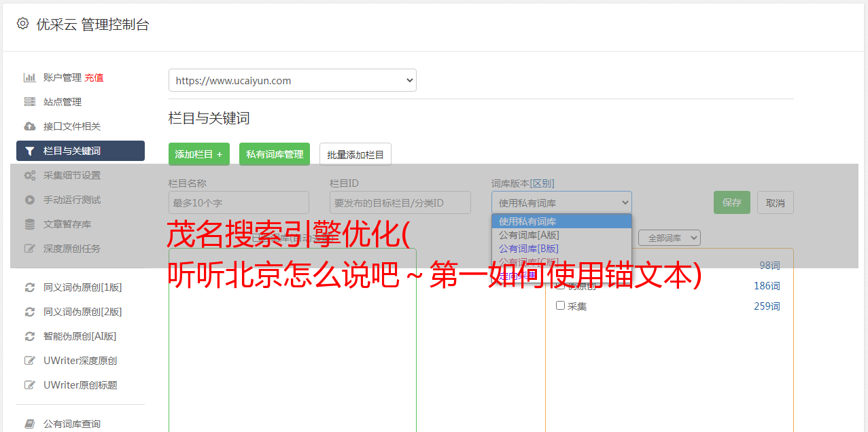Click the refresh icon for 同义词伪原创[2版]

click(30, 312)
